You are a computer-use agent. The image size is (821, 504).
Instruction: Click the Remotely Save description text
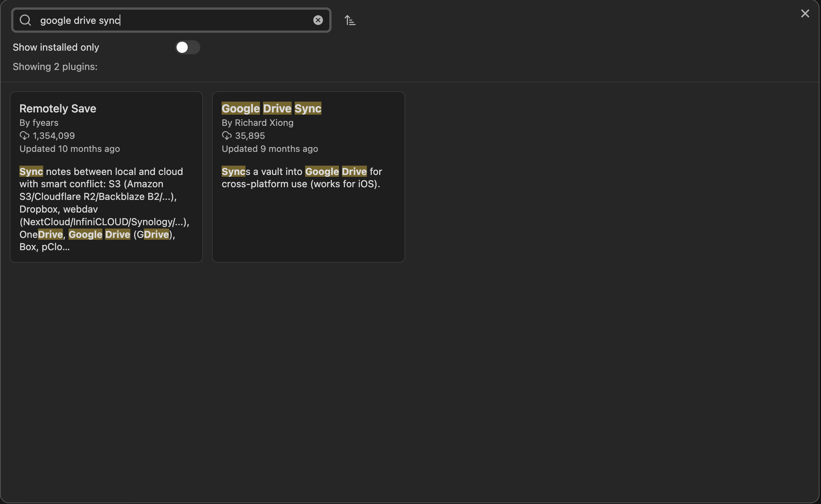point(104,209)
